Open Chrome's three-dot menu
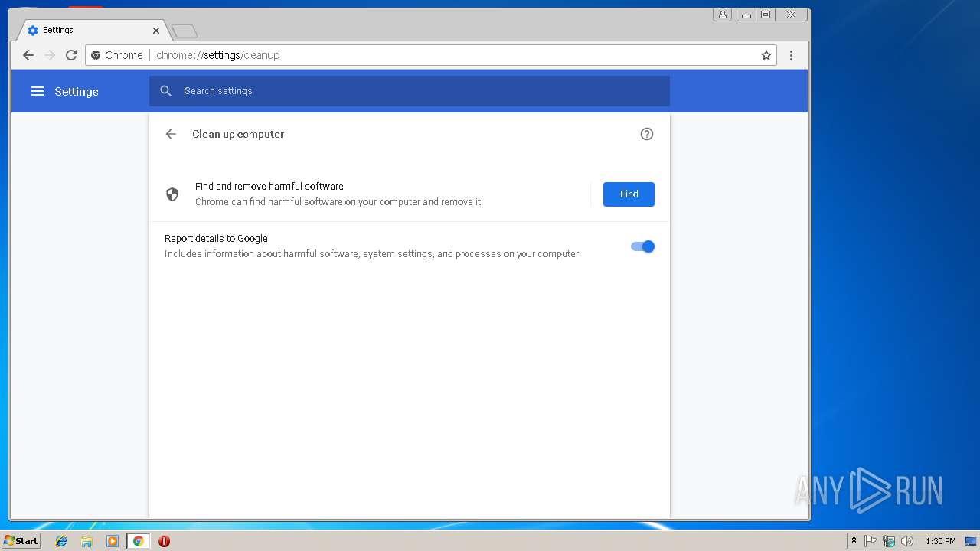 pyautogui.click(x=791, y=55)
